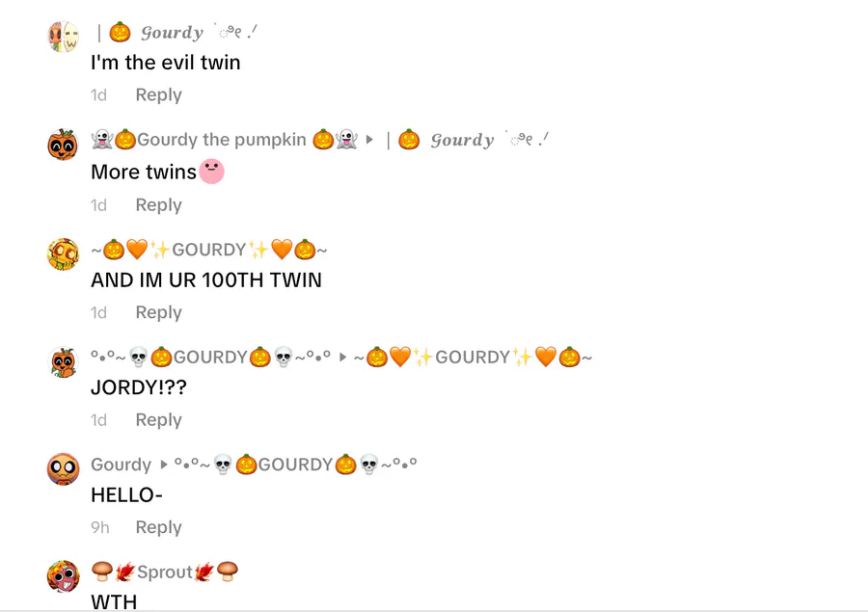Reply to the 'JORDY!??' comment
Screen dimensions: 868x612
tap(158, 420)
